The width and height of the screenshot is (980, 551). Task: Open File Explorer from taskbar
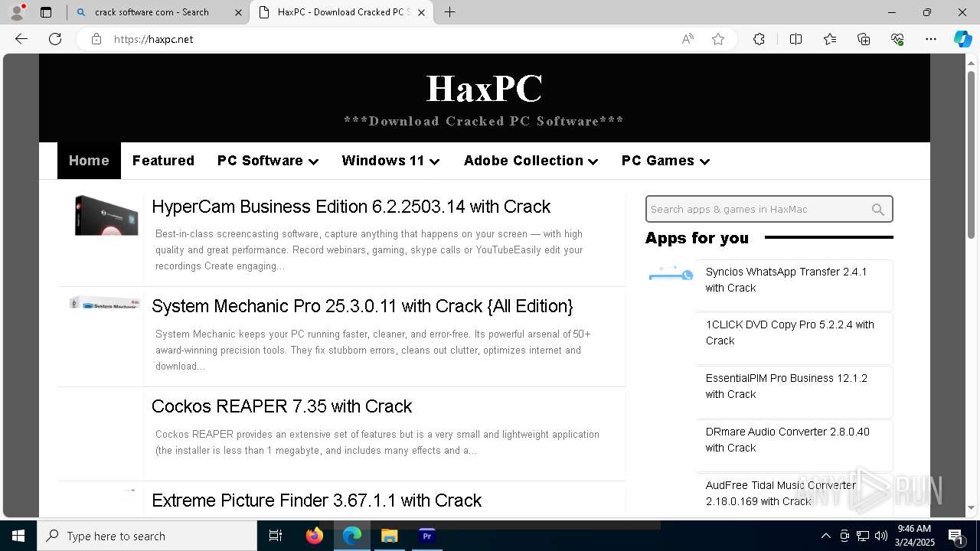389,536
